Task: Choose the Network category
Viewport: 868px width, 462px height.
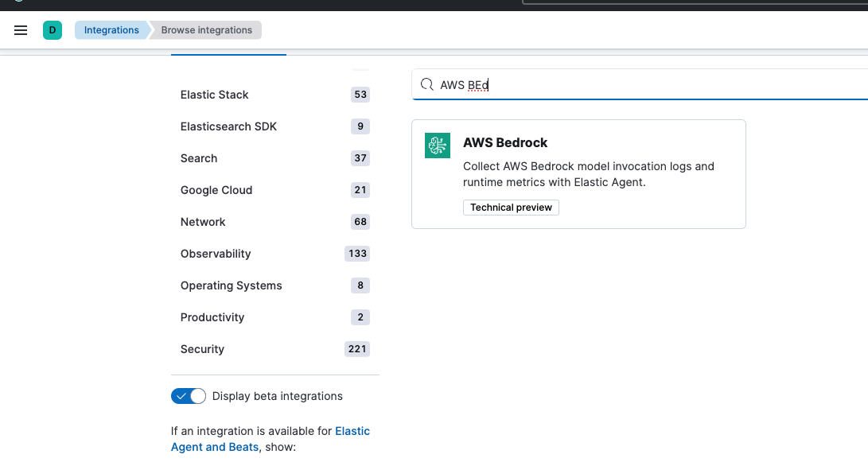Action: tap(203, 222)
